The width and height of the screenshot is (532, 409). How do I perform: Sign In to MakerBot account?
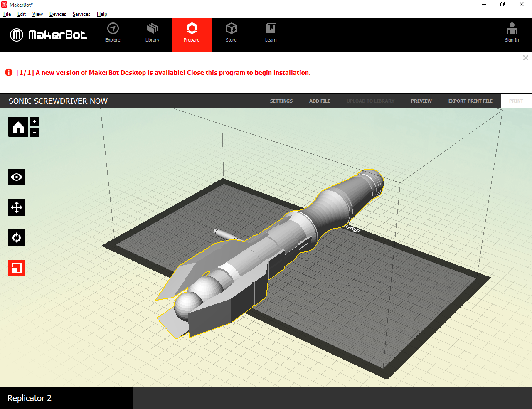[x=512, y=33]
